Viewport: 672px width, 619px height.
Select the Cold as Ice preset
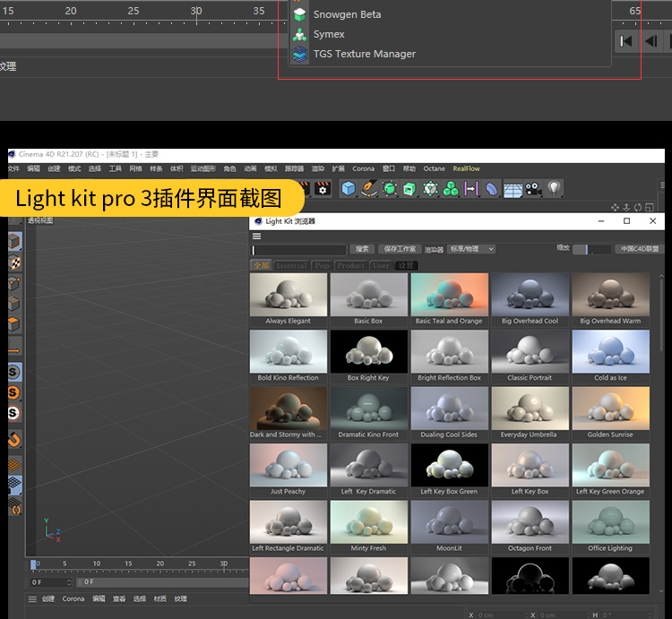click(x=610, y=357)
